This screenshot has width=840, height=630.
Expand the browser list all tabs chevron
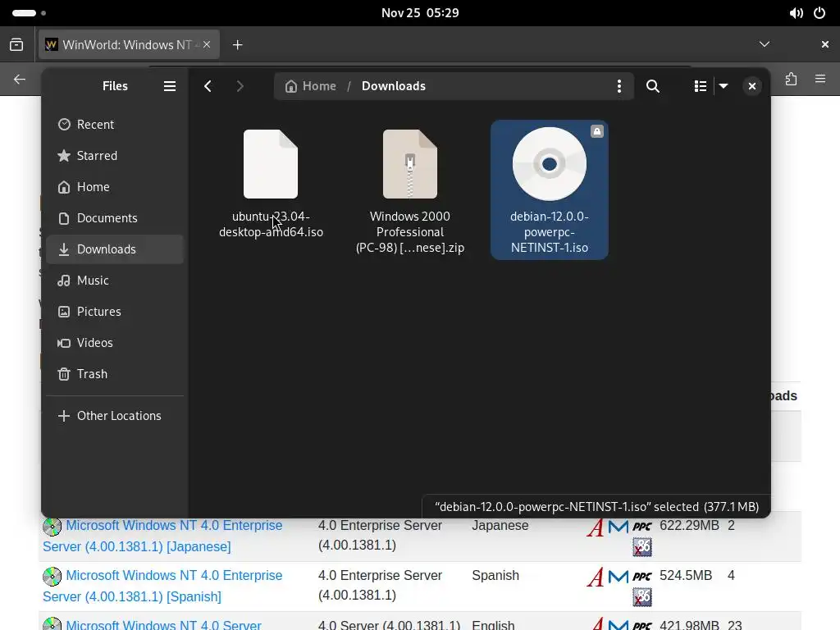pyautogui.click(x=765, y=44)
